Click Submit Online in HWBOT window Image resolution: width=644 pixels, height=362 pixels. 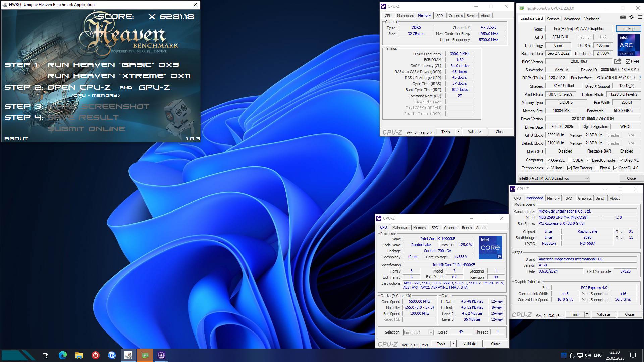[x=86, y=129]
